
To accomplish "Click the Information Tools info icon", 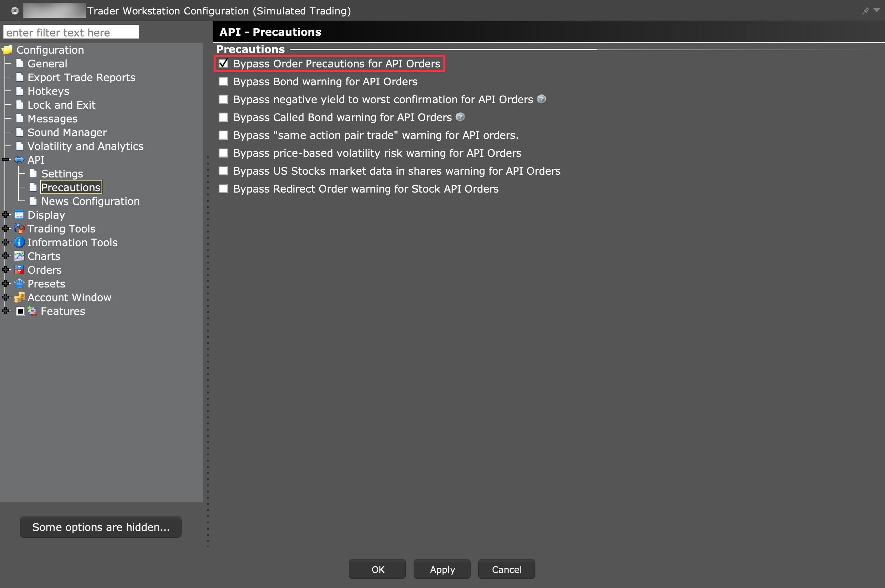I will 19,243.
